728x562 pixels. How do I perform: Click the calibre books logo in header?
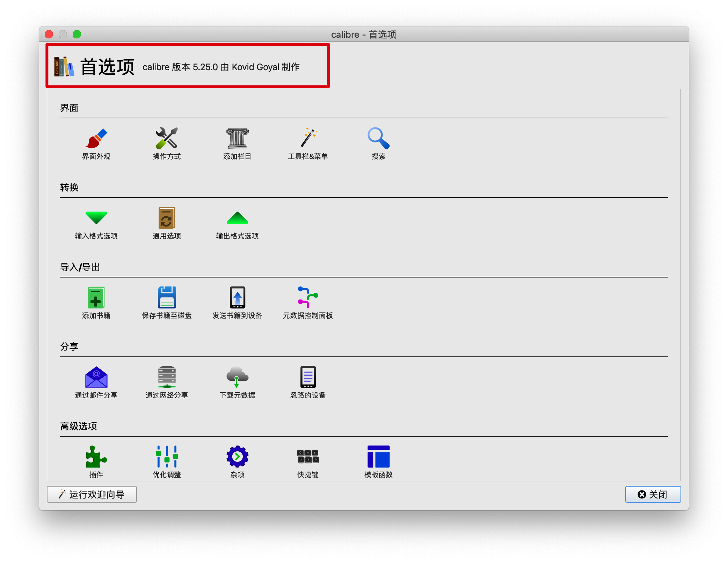pos(64,67)
